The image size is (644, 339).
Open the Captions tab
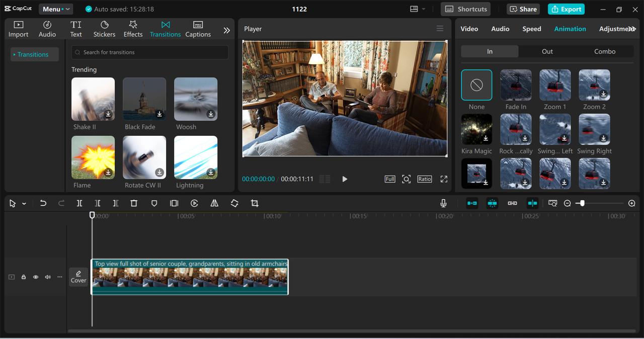[198, 29]
